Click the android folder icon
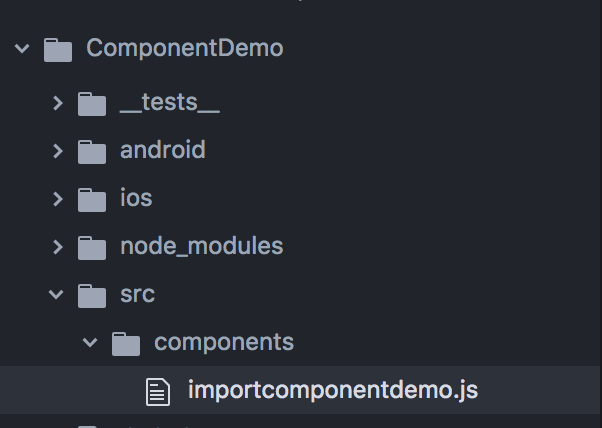Screen dimensions: 602x428 click(x=92, y=152)
